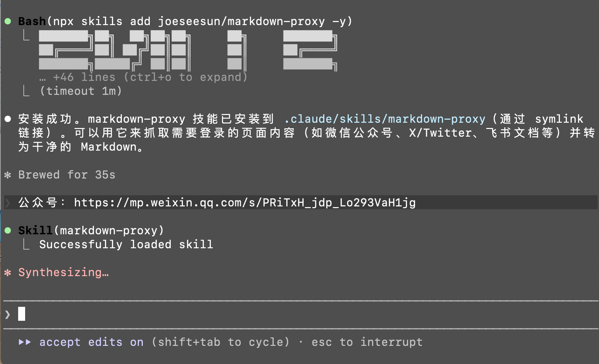Click the green status dot beside Skill(markdown-proxy)

point(8,230)
